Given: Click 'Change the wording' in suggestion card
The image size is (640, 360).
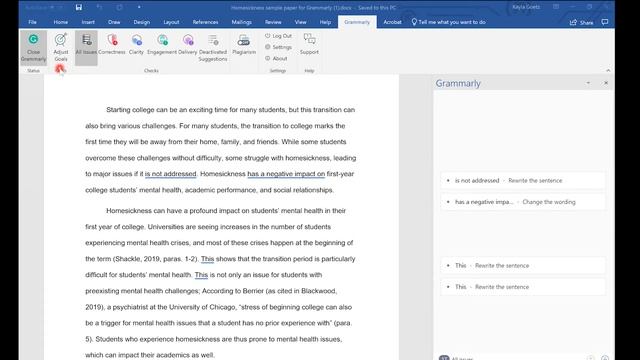Looking at the screenshot, I should click(549, 202).
